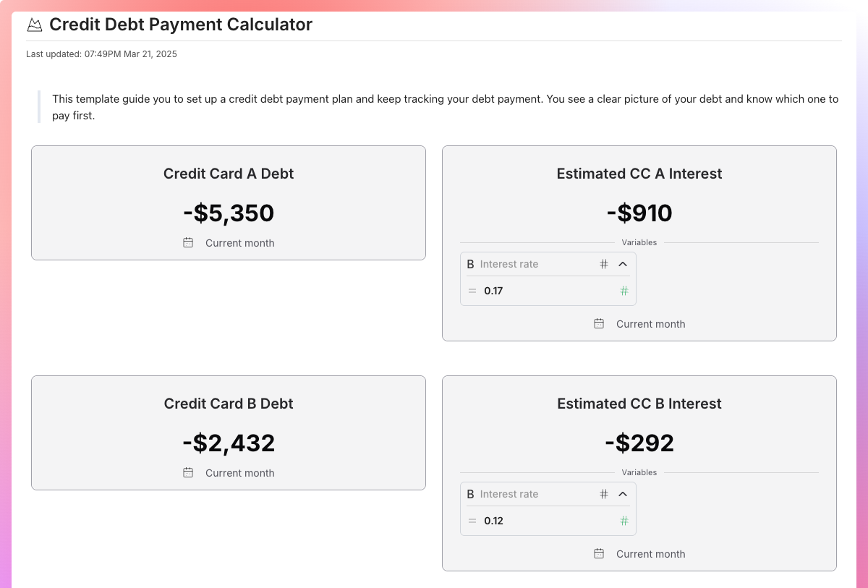
Task: Click the Last updated timestamp
Action: [x=101, y=54]
